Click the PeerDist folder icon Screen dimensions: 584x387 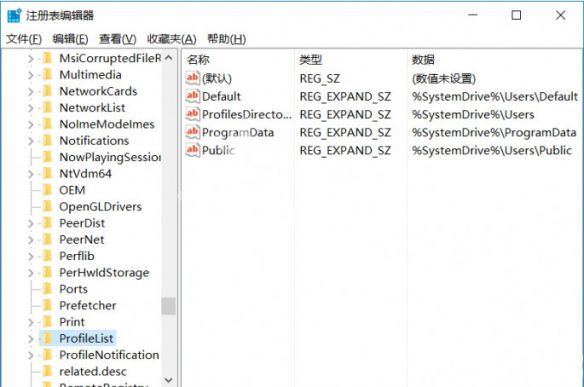(47, 223)
